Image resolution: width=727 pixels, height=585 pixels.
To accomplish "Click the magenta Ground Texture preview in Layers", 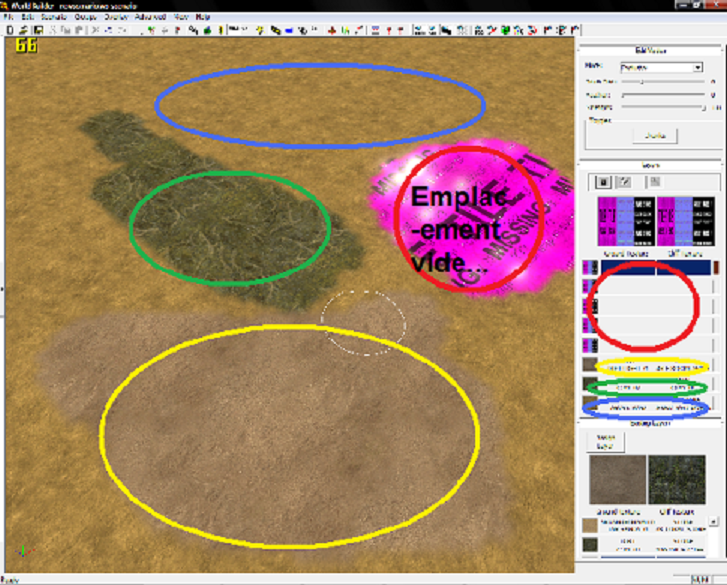I will [626, 221].
